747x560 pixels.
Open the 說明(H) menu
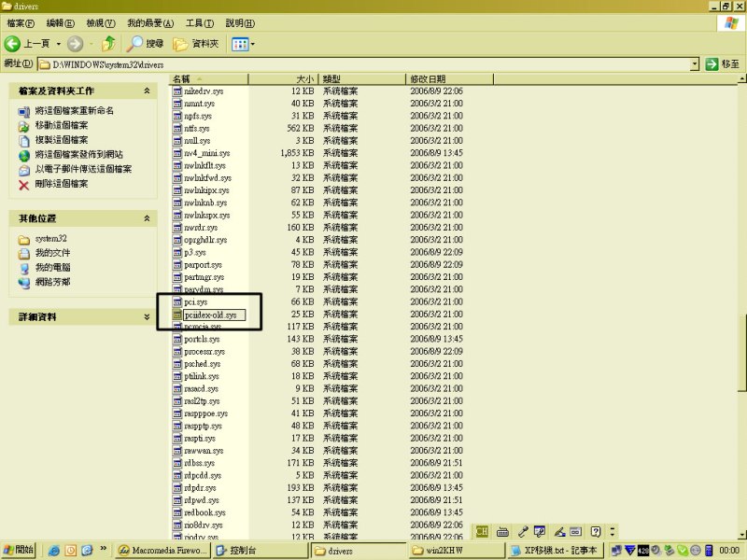click(x=240, y=22)
